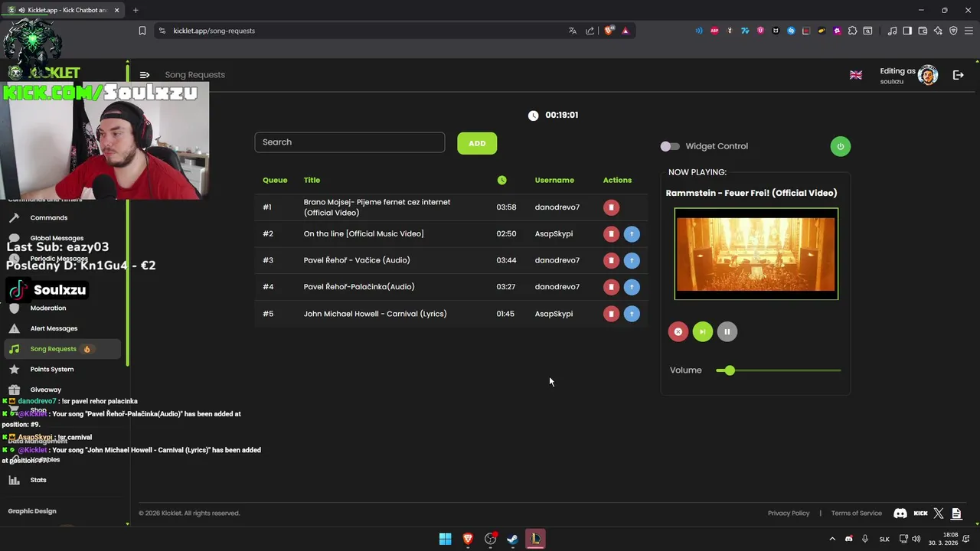
Task: Open the browser extensions puzzle icon
Action: point(852,31)
